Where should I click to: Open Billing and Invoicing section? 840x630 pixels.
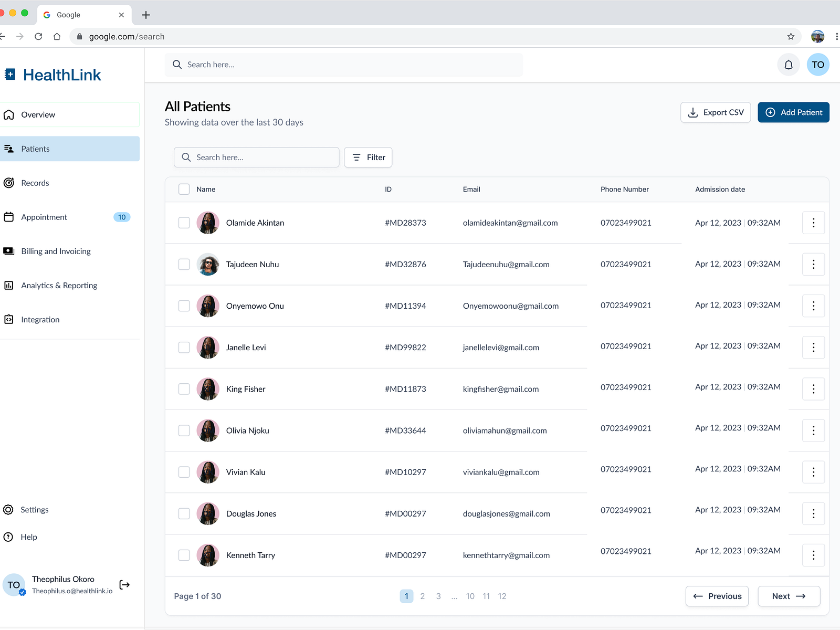pos(56,251)
